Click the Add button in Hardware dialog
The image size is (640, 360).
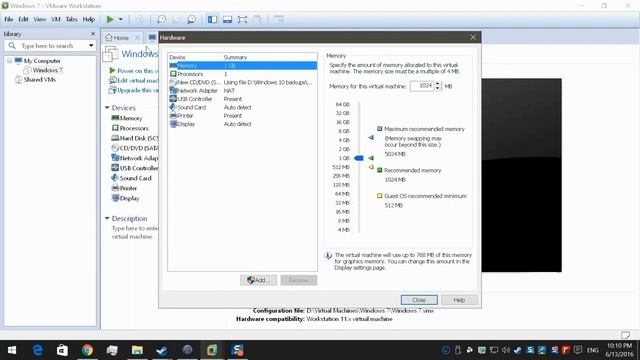pyautogui.click(x=258, y=280)
